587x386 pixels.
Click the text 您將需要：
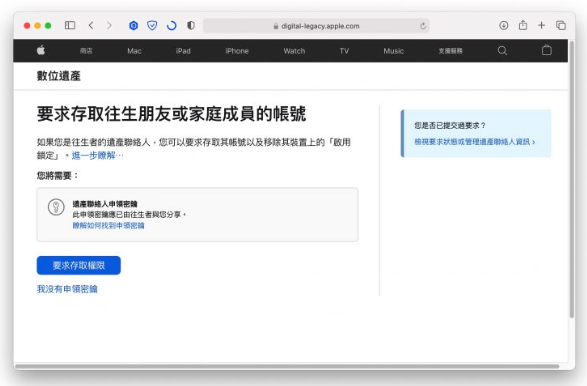58,176
